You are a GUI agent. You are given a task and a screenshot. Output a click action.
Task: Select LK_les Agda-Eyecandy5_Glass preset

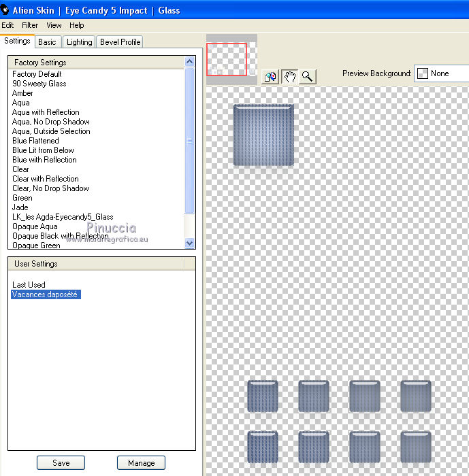(x=63, y=217)
